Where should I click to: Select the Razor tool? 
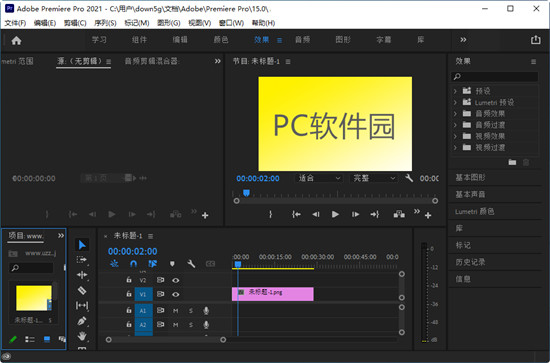point(82,290)
